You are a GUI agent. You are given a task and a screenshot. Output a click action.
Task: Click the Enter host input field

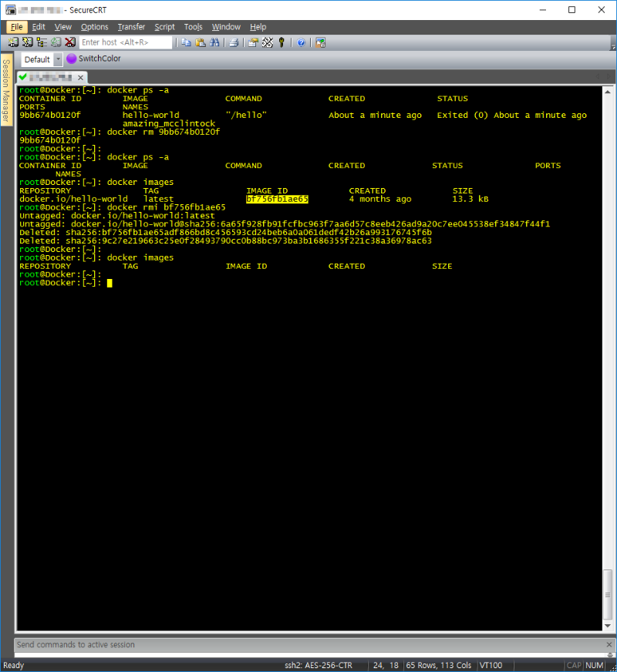[x=126, y=42]
